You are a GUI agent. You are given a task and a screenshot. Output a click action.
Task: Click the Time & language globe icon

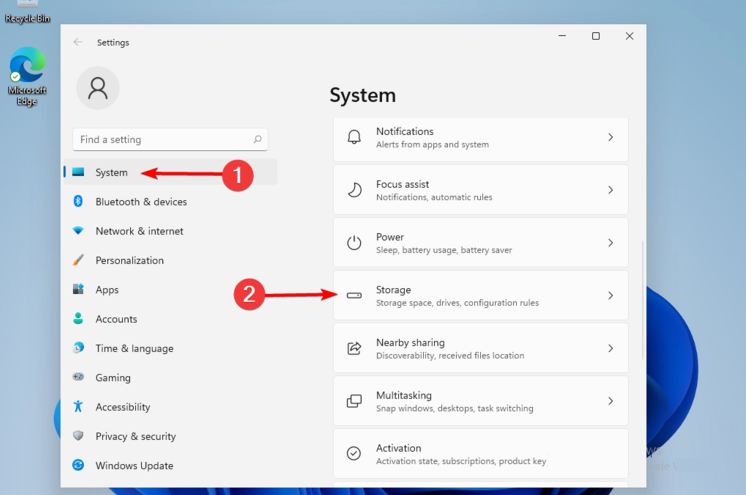point(78,348)
